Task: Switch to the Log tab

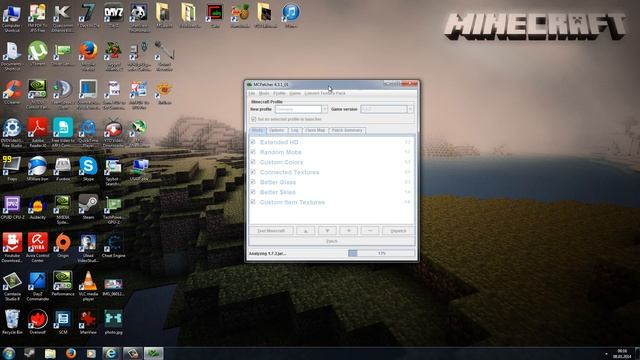Action: 295,130
